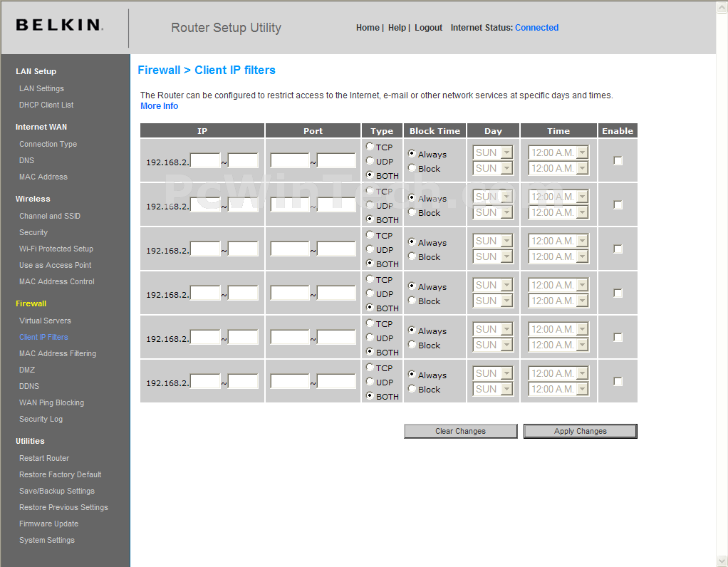Image resolution: width=728 pixels, height=567 pixels.
Task: Click the Block Time column header
Action: click(x=435, y=131)
